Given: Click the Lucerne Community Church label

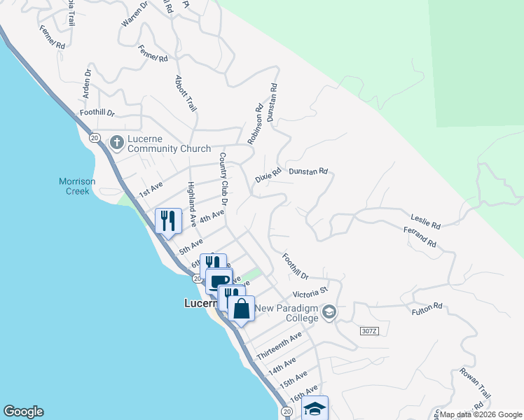Looking at the screenshot, I should tap(169, 144).
